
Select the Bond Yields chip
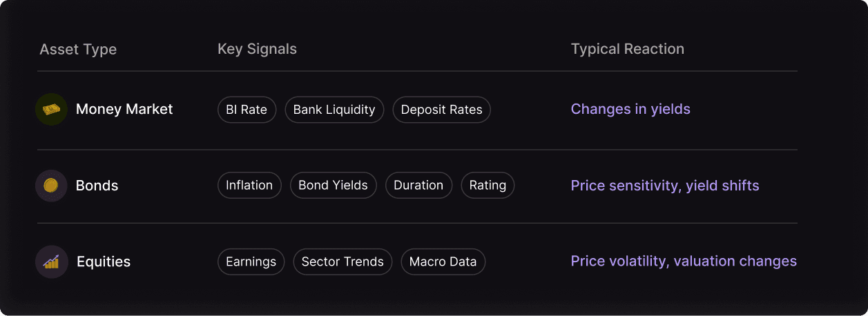pos(334,186)
